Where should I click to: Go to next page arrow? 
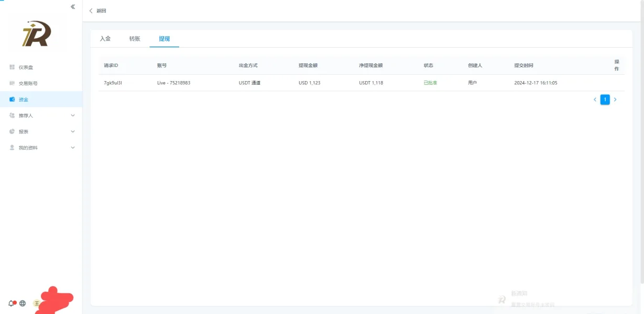coord(615,99)
